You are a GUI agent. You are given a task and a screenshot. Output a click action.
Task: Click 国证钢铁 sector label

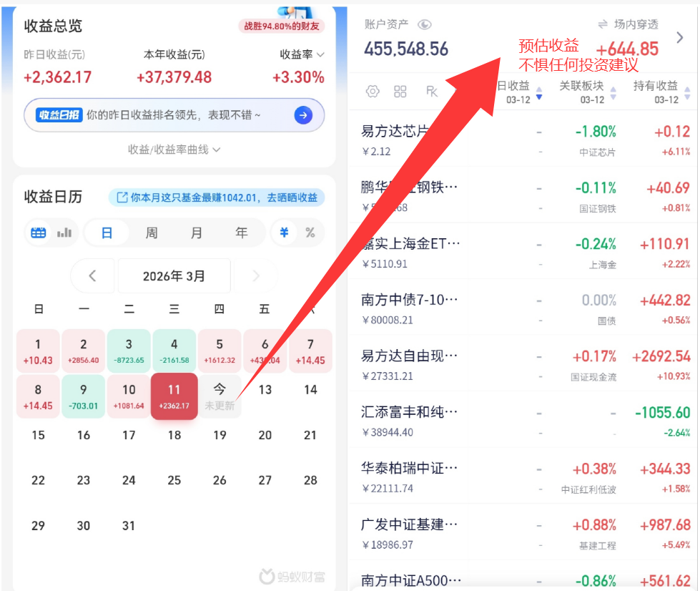597,209
